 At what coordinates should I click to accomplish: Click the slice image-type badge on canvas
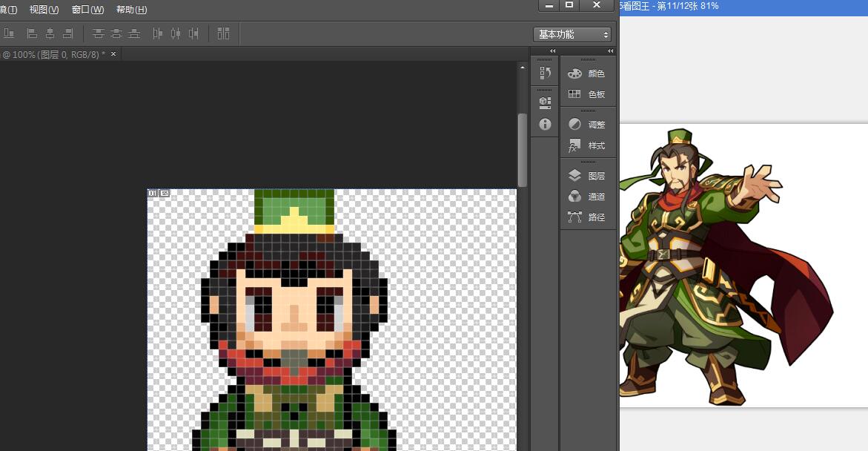pos(165,194)
